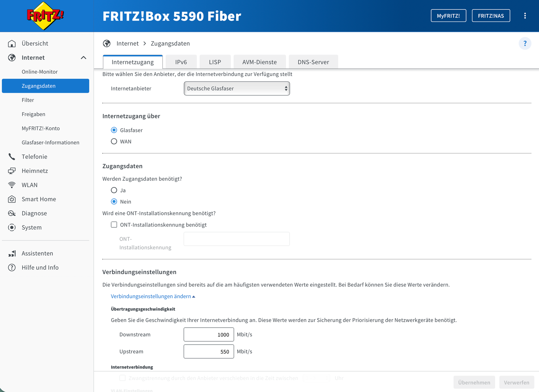The width and height of the screenshot is (539, 392).
Task: Open the help question mark icon
Action: (525, 43)
